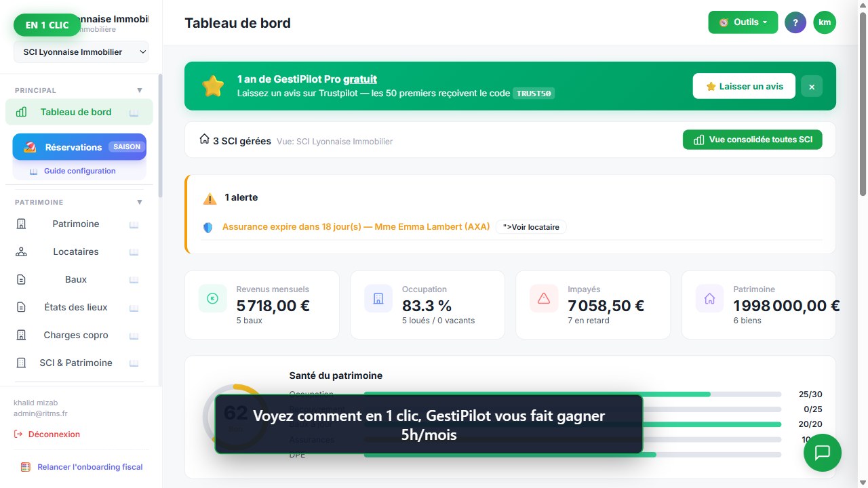Click the Santé du patrimoine heading
Screen dimensions: 868x488
(x=336, y=375)
